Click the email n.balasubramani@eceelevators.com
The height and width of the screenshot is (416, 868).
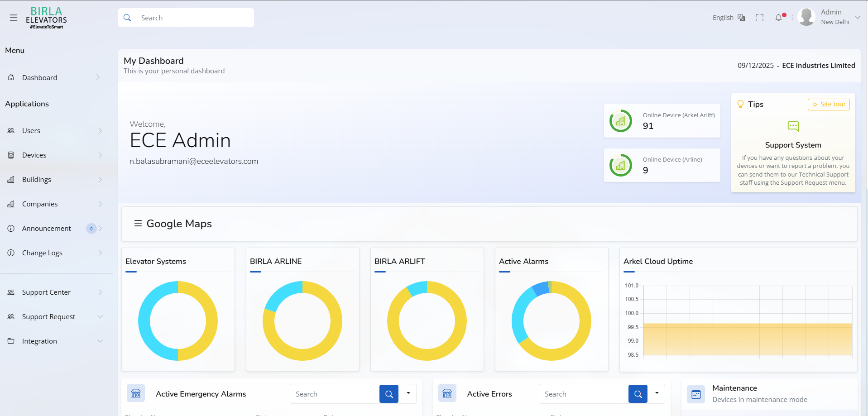pos(194,161)
